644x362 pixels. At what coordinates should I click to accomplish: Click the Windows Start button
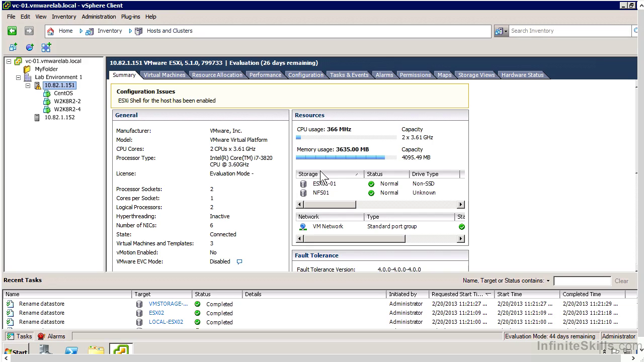pos(16,351)
